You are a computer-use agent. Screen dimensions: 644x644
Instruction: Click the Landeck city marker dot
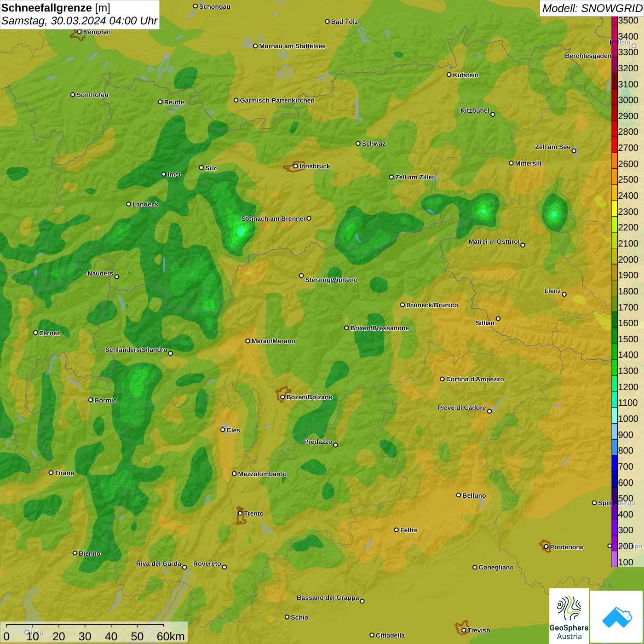tap(128, 204)
